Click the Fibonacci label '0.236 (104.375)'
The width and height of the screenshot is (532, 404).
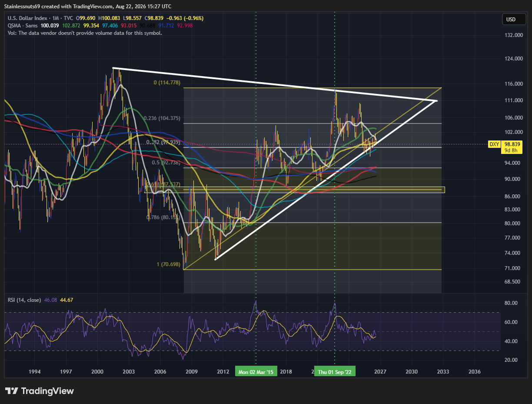(162, 118)
